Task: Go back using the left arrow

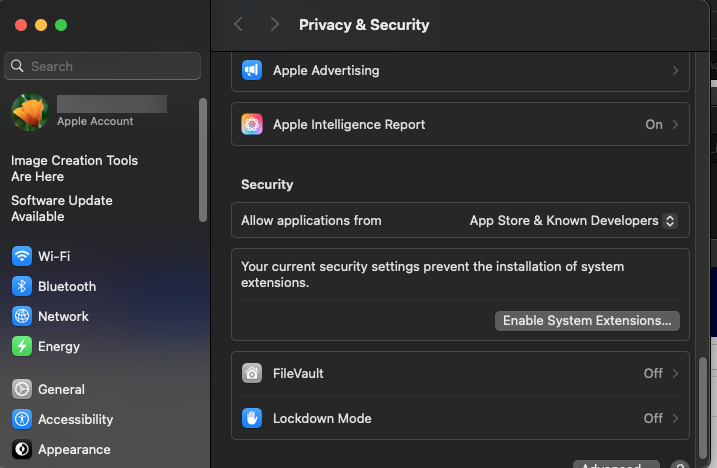Action: (x=238, y=24)
